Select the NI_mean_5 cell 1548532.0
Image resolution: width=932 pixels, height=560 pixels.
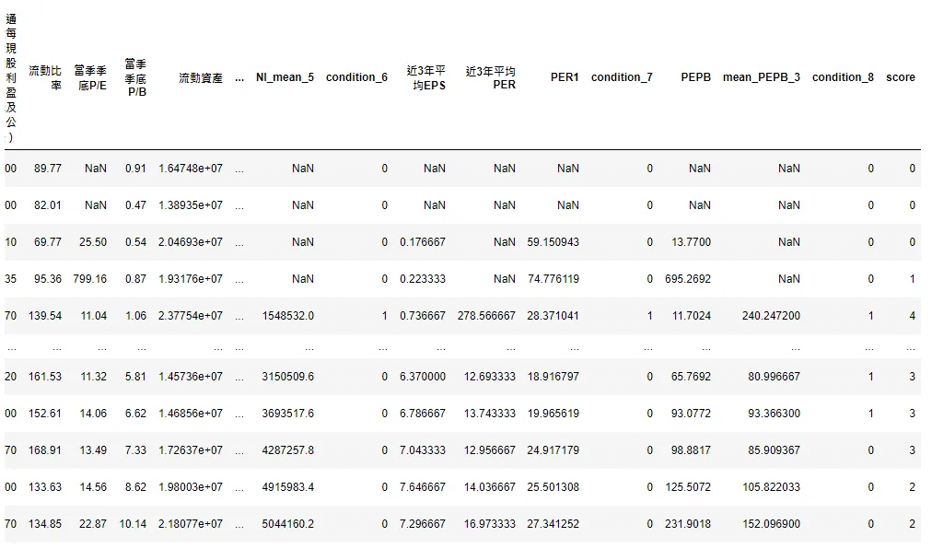(x=287, y=316)
